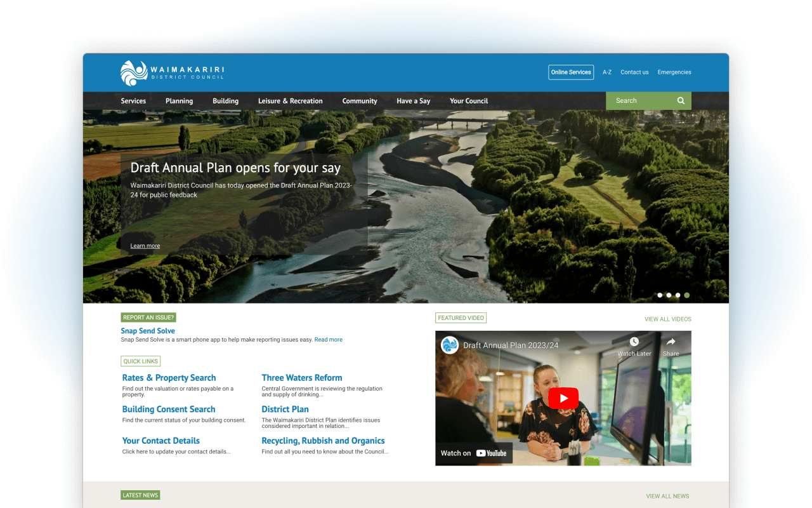This screenshot has height=508, width=812.
Task: Click the Draft Annual Plan hero headline
Action: [x=235, y=168]
